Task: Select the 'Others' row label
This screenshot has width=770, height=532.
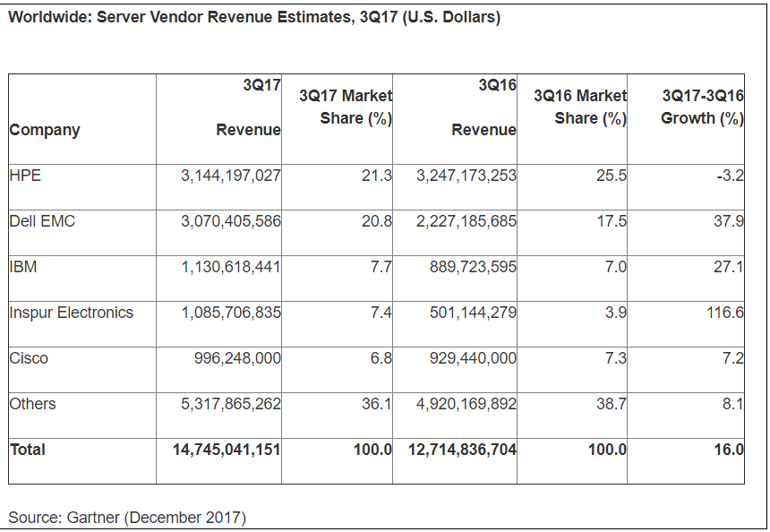Action: point(32,404)
